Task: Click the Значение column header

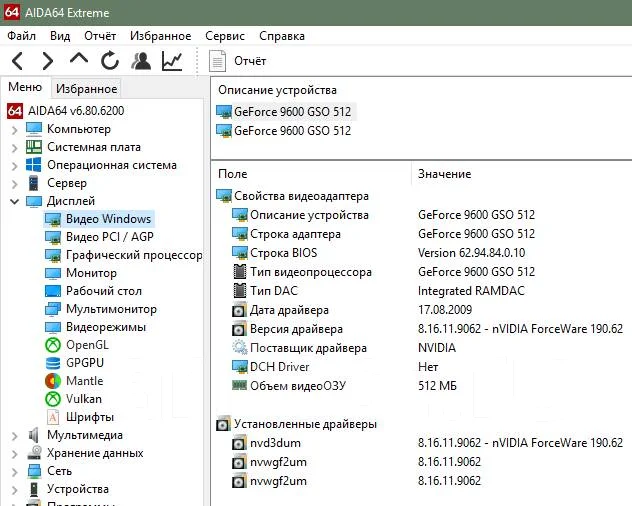Action: 445,174
